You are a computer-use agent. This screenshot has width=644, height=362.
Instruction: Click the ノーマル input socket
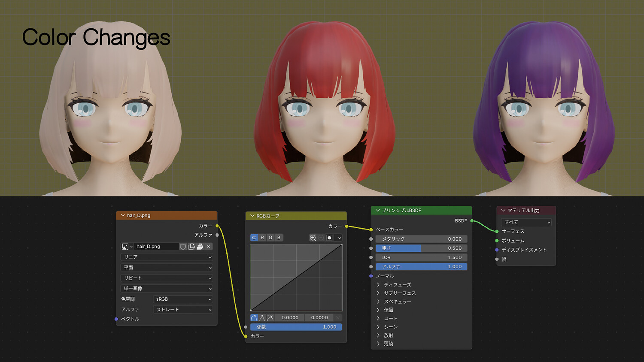click(371, 276)
